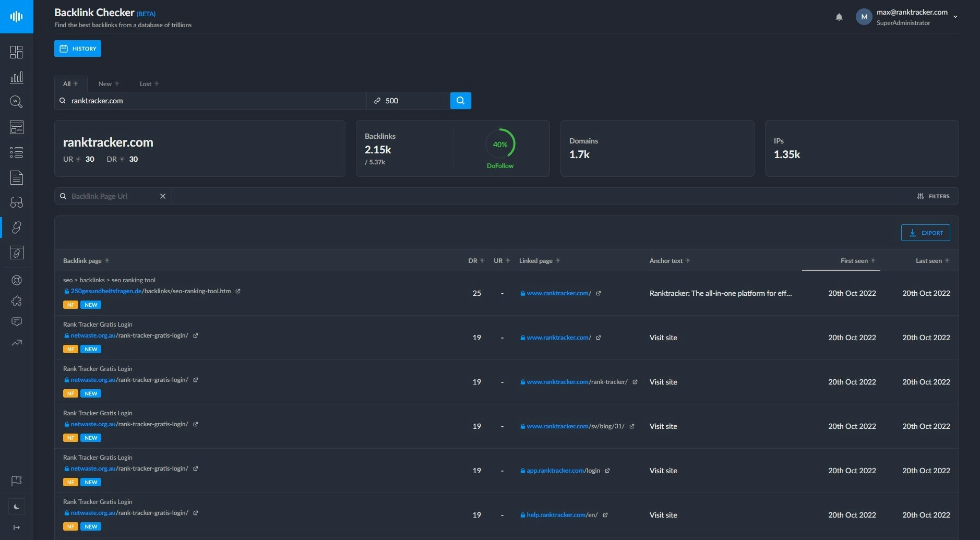Open the Ranktracker logo home
This screenshot has height=540, width=980.
[x=17, y=17]
